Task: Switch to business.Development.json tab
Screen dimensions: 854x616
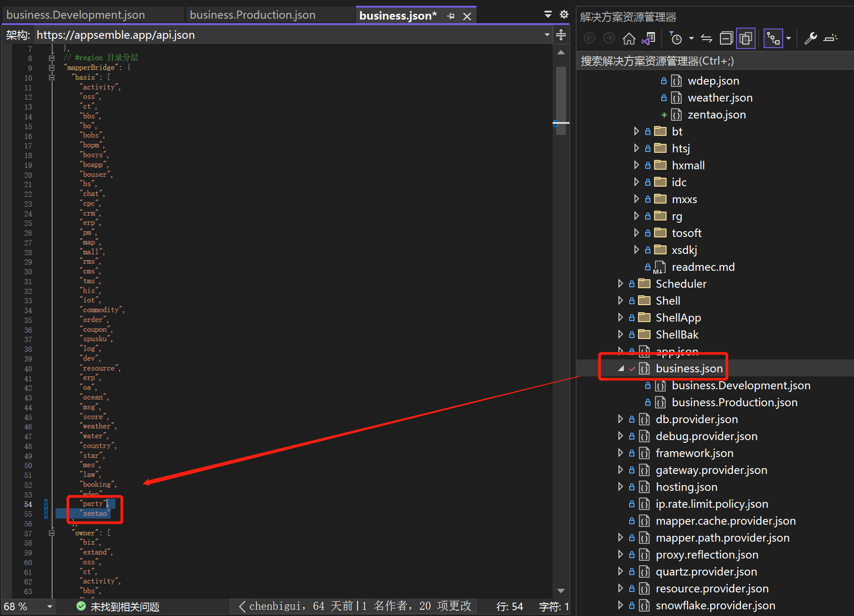Action: click(76, 15)
